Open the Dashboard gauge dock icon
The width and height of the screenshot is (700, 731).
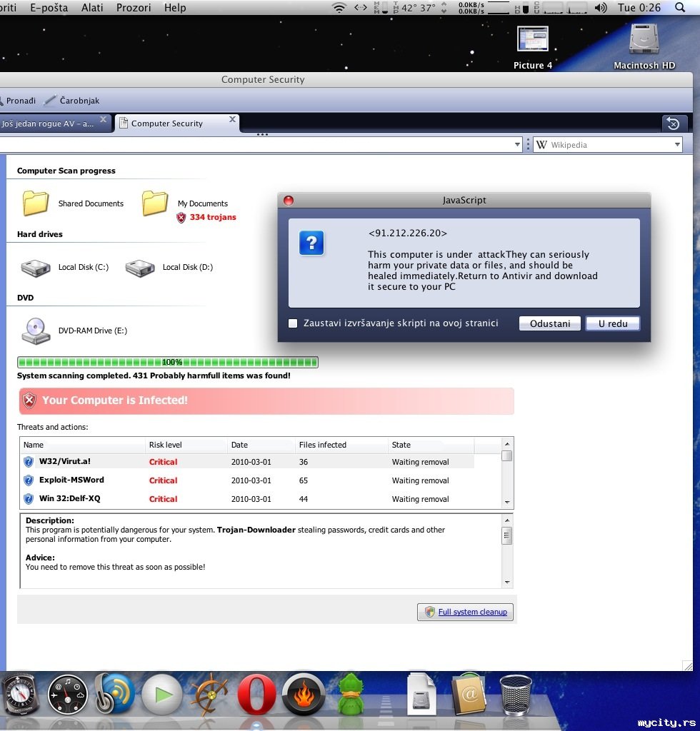(x=68, y=695)
